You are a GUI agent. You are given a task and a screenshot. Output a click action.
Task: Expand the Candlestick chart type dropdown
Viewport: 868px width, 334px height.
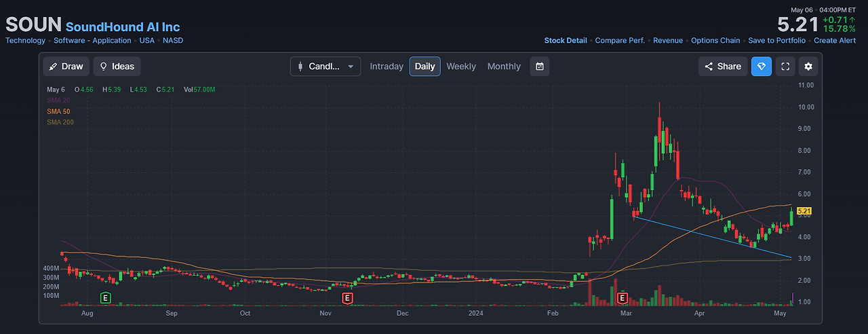pos(325,66)
